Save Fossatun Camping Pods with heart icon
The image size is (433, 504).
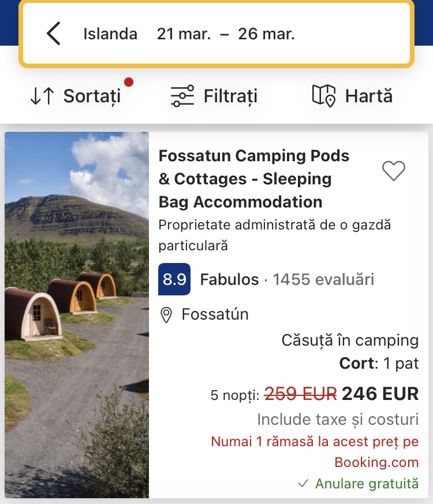click(394, 171)
